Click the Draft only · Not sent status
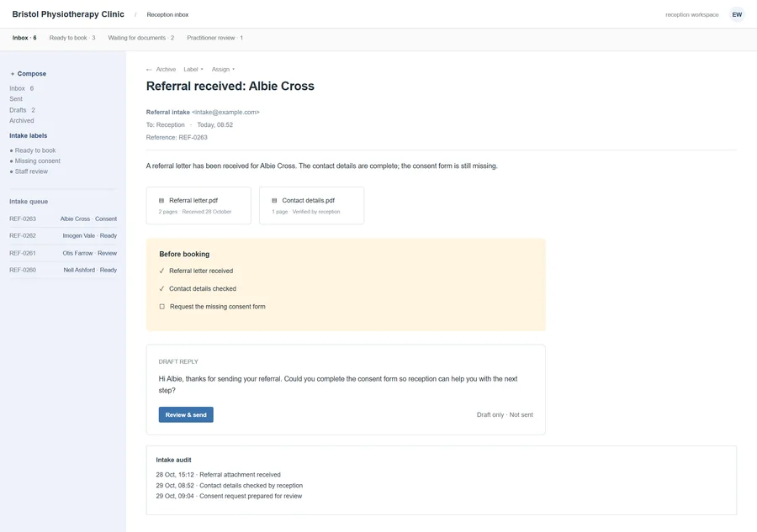The width and height of the screenshot is (757, 532). tap(505, 415)
